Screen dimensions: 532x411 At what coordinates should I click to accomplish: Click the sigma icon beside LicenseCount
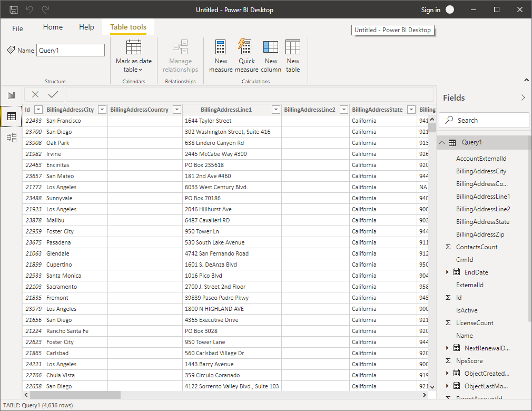coord(448,323)
